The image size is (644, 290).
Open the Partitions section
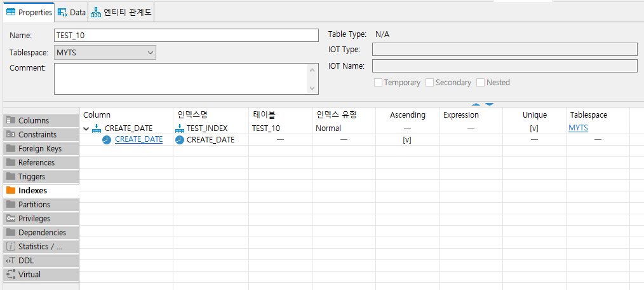tap(41, 204)
